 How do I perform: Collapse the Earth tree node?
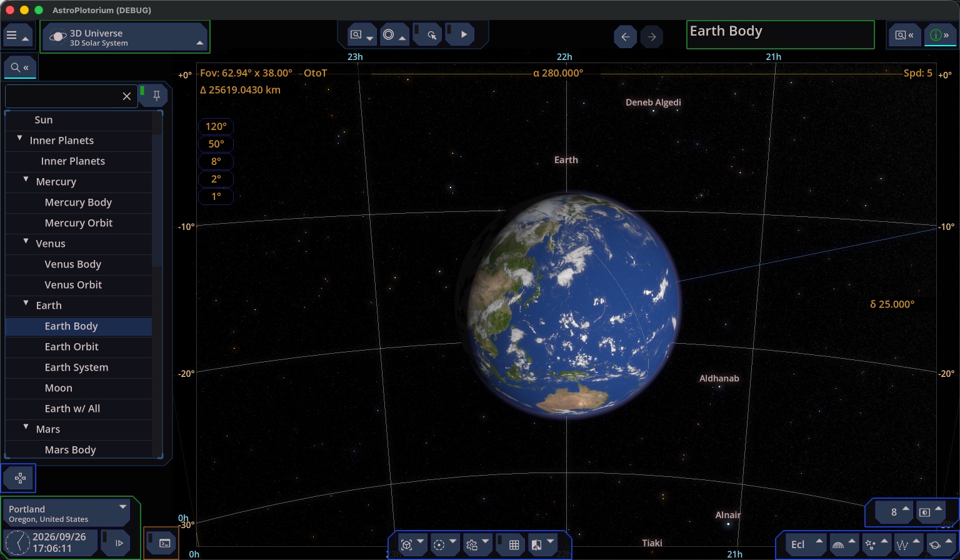coord(26,304)
